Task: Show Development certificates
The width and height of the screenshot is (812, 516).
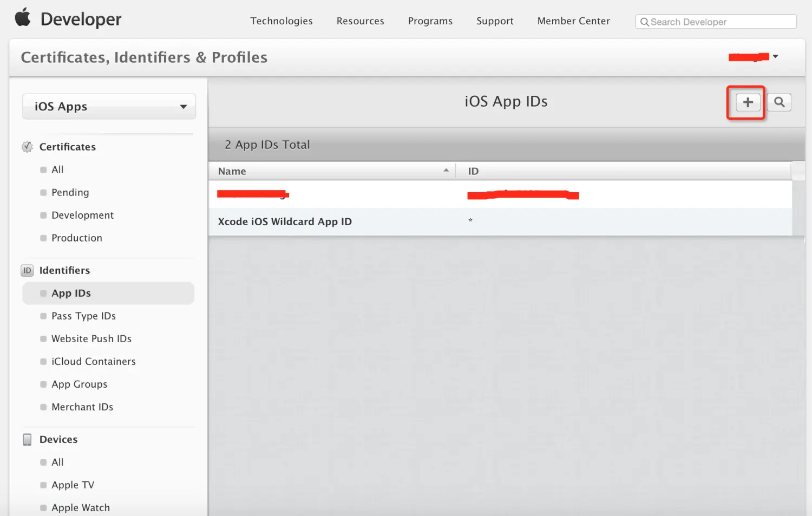Action: [x=82, y=215]
